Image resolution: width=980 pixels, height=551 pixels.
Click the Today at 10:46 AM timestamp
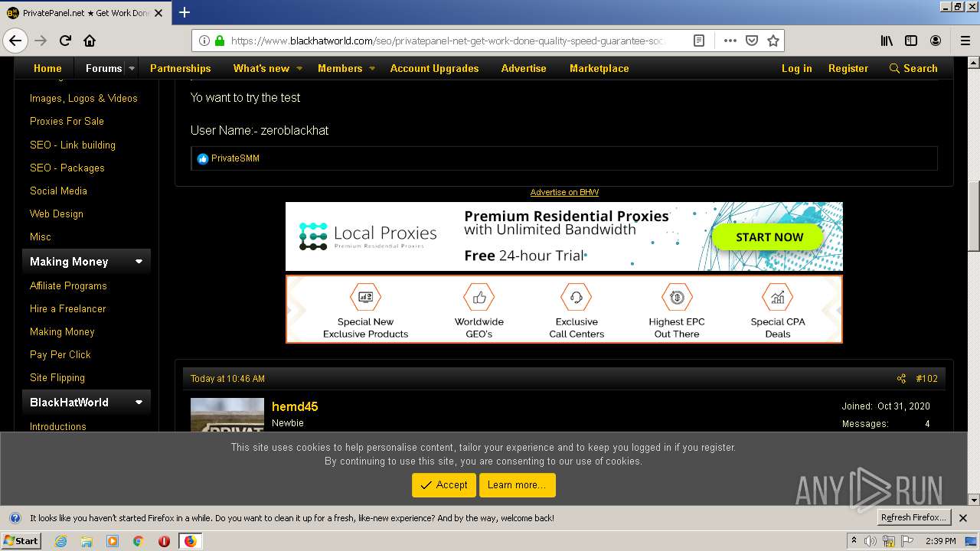pyautogui.click(x=227, y=379)
